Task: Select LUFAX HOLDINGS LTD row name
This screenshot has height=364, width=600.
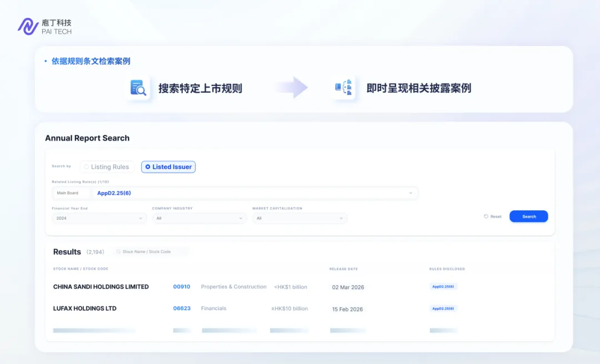Action: [85, 309]
